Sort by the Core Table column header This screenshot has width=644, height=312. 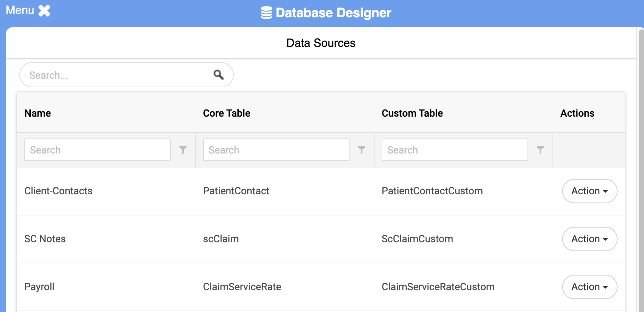[x=227, y=113]
